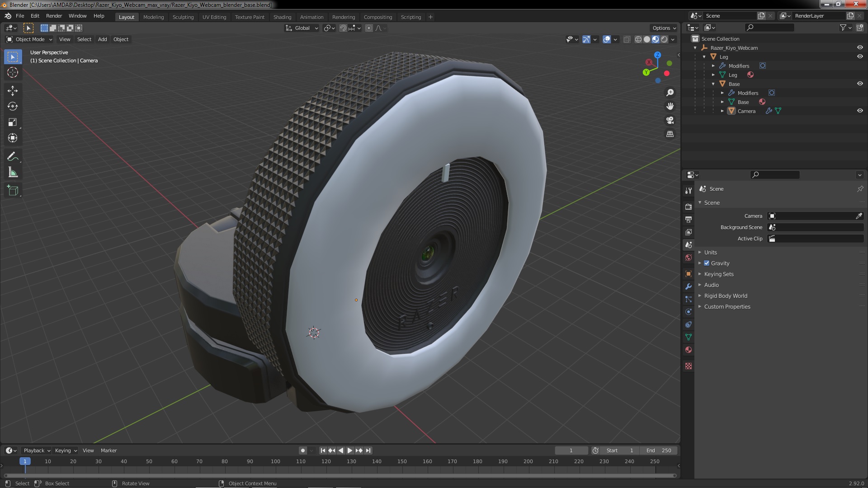Open the Object Mode dropdown
The height and width of the screenshot is (488, 868).
pos(29,39)
